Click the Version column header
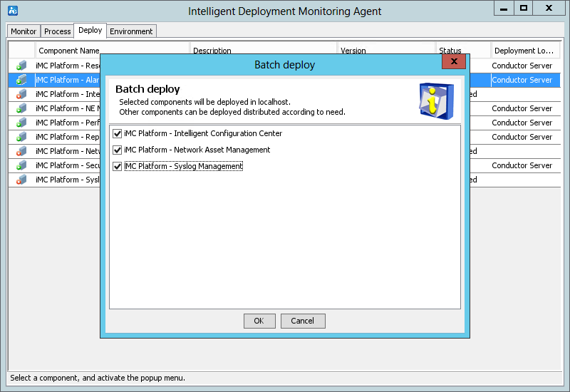Image resolution: width=570 pixels, height=392 pixels. pyautogui.click(x=386, y=51)
